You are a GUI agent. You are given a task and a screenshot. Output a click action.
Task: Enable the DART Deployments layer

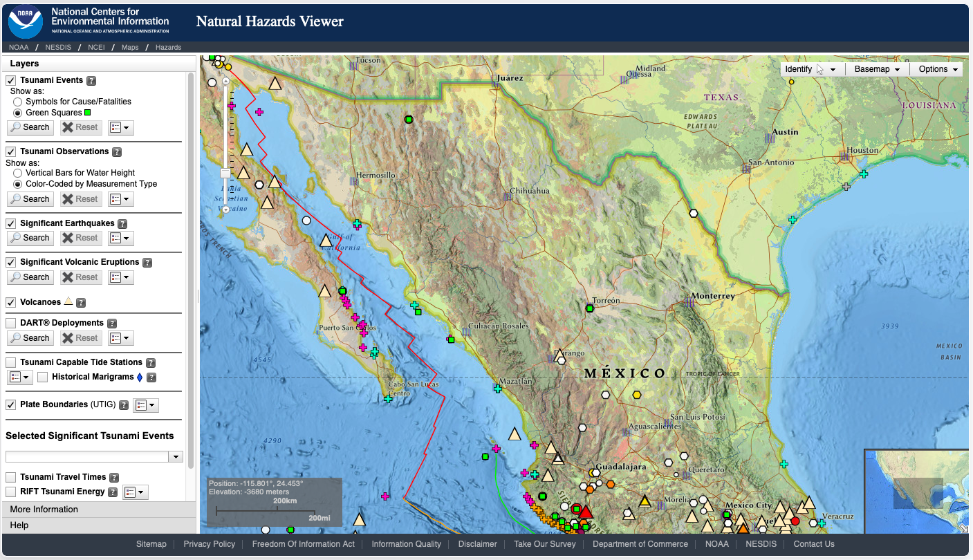(11, 323)
